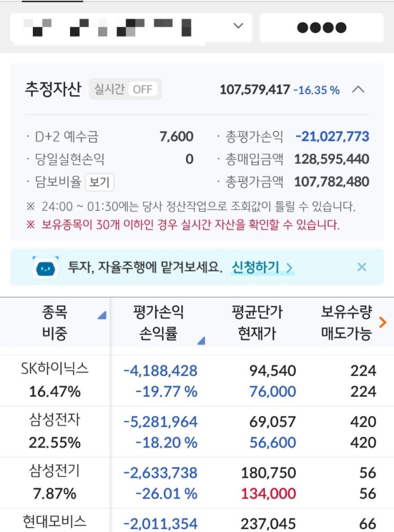Open the account selector dropdown

point(131,28)
